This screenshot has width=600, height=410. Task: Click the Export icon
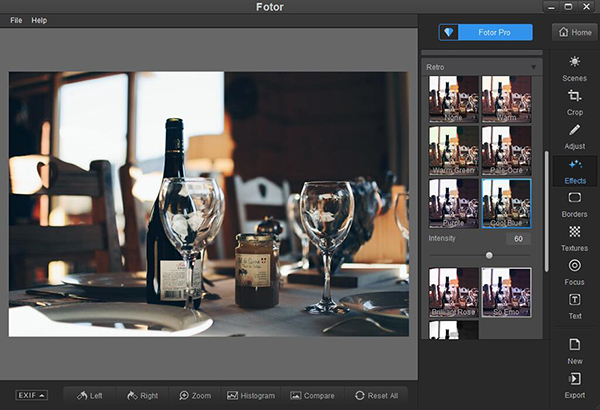[x=574, y=385]
